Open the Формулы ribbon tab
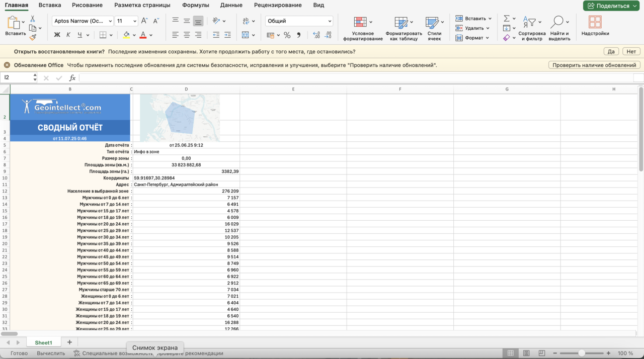The image size is (644, 359). pyautogui.click(x=195, y=5)
